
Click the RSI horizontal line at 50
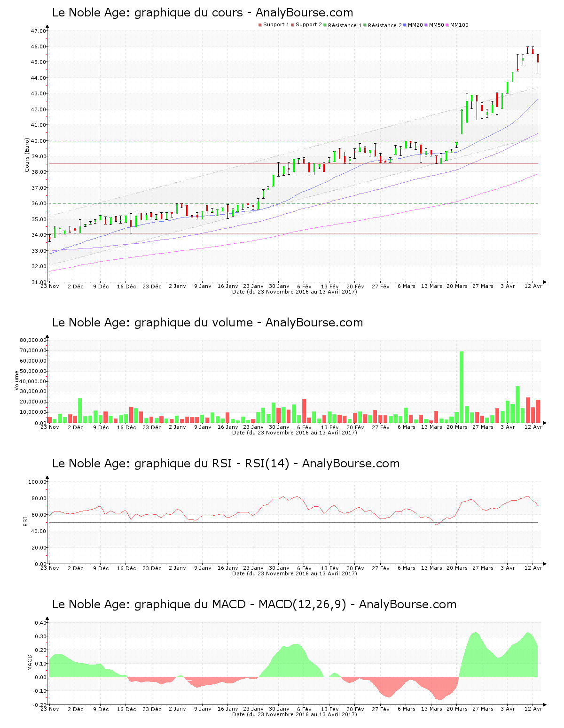pyautogui.click(x=294, y=523)
